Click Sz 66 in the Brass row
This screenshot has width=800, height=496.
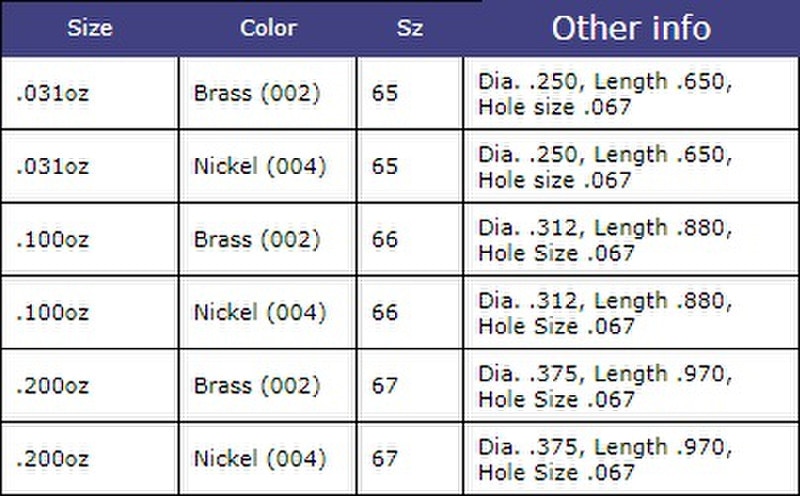pos(410,239)
